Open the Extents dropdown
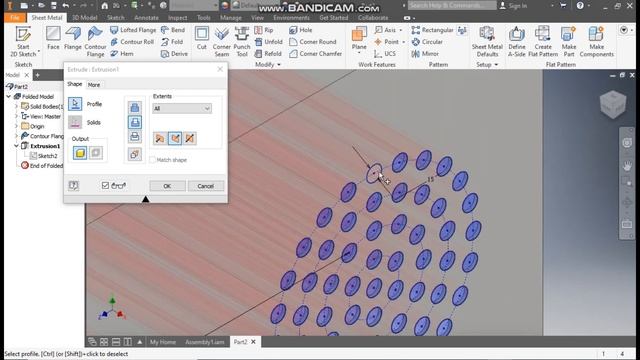The image size is (640, 360). pos(182,109)
